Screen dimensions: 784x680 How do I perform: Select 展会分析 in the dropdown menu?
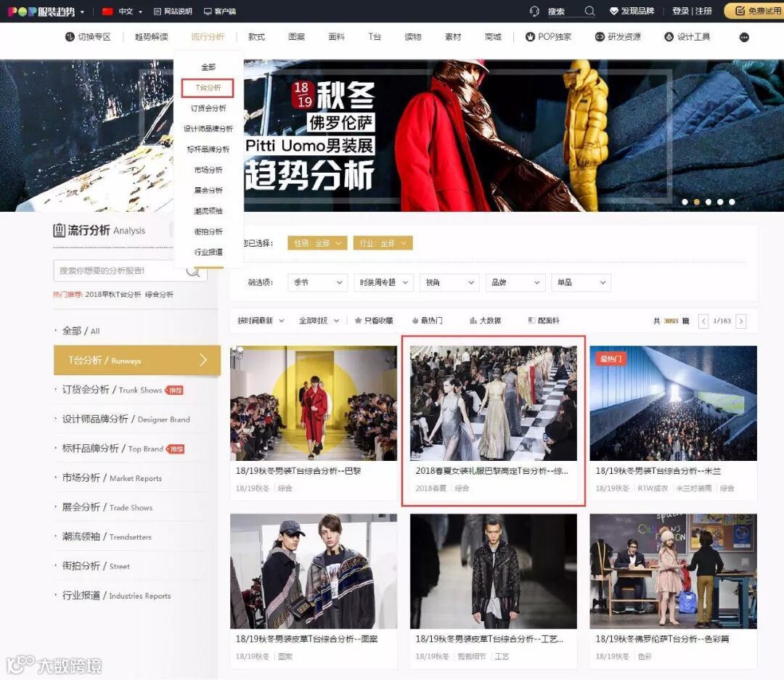208,190
